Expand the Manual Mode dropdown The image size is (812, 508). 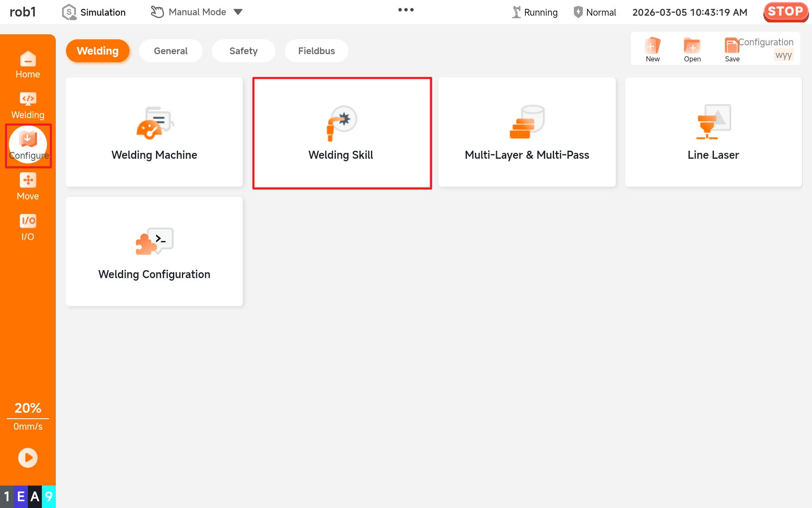click(x=238, y=12)
